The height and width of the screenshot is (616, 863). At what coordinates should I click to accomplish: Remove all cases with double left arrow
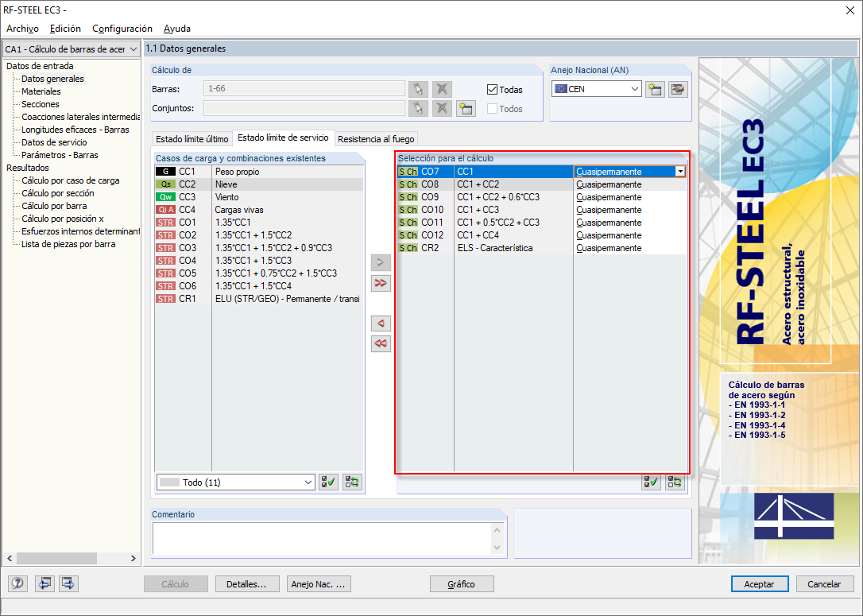(381, 343)
